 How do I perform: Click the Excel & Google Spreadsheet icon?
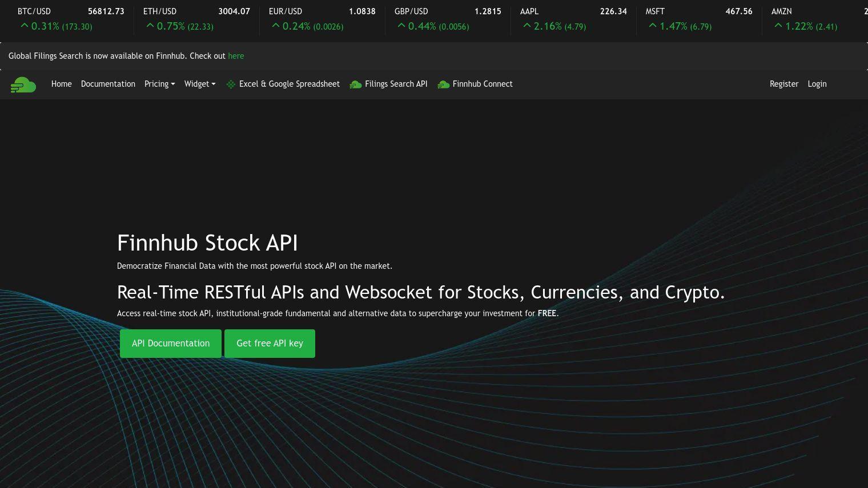[231, 84]
